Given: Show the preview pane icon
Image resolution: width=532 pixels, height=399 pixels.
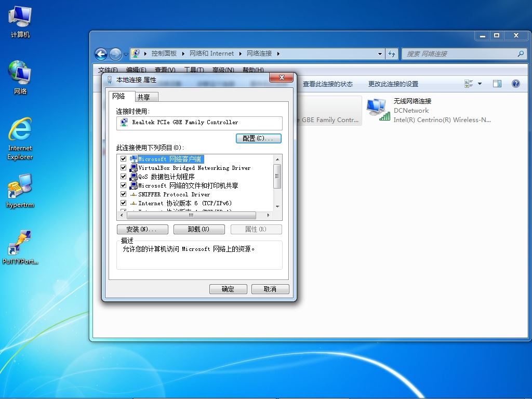Looking at the screenshot, I should (497, 84).
